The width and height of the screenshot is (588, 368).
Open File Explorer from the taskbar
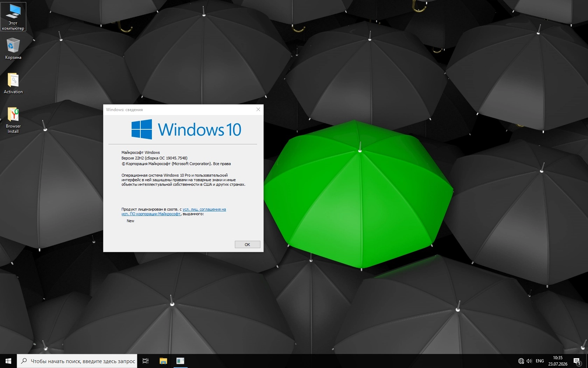click(163, 361)
